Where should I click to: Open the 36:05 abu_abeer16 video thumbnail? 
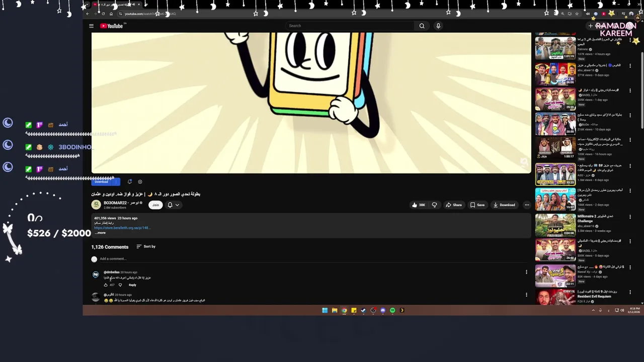click(x=555, y=73)
